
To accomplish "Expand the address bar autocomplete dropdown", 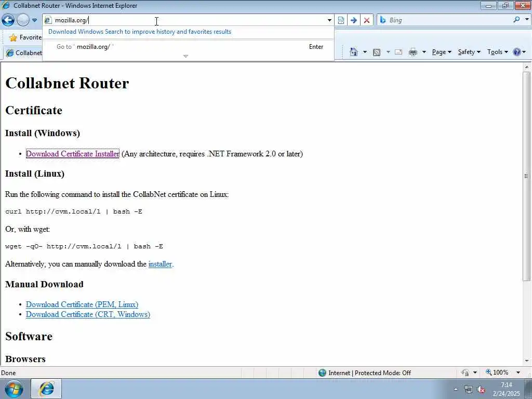I will click(x=329, y=20).
